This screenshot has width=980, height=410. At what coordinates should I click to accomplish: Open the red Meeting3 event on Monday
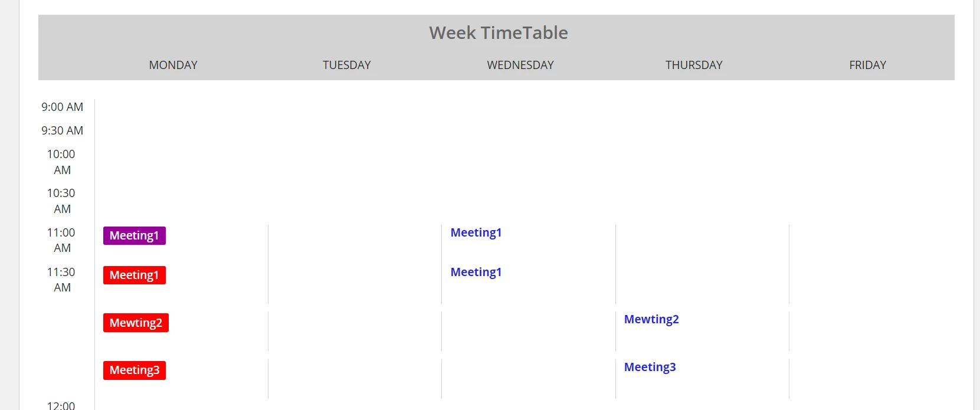[135, 370]
